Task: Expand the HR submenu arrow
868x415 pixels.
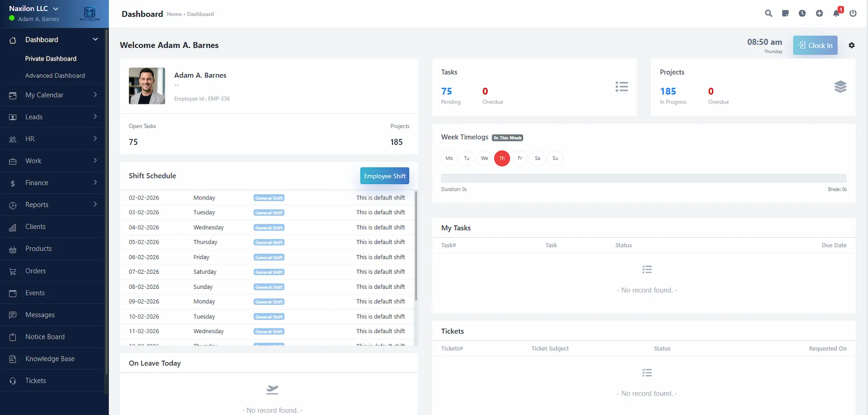Action: click(95, 138)
